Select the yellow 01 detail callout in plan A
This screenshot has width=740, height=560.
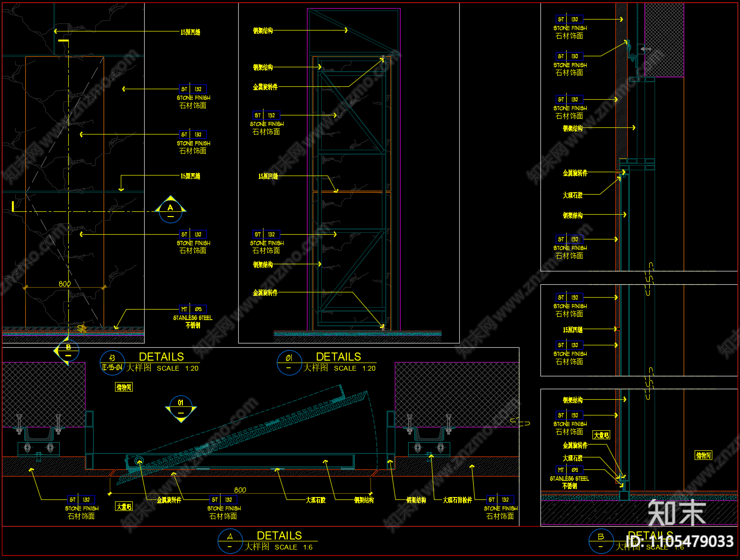click(x=181, y=409)
